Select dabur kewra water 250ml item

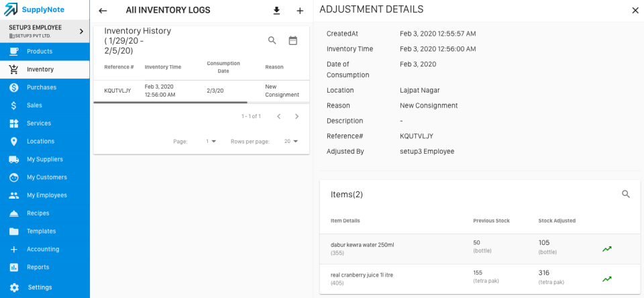click(362, 245)
